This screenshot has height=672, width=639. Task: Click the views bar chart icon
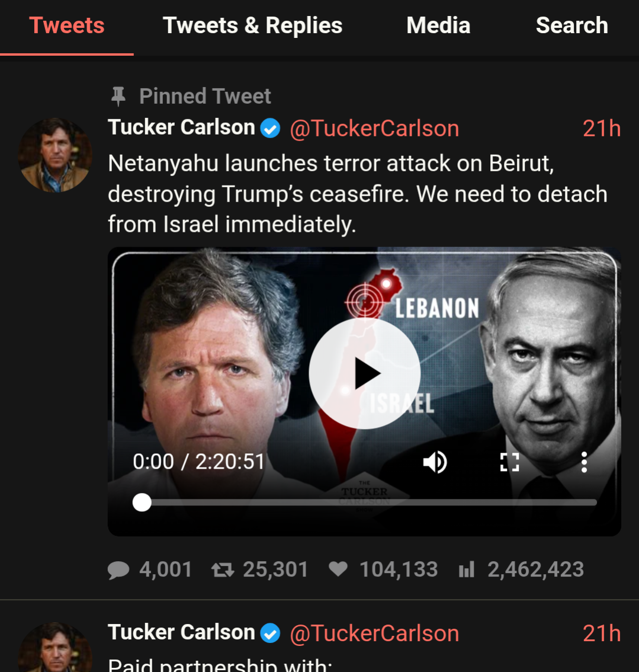pos(467,570)
